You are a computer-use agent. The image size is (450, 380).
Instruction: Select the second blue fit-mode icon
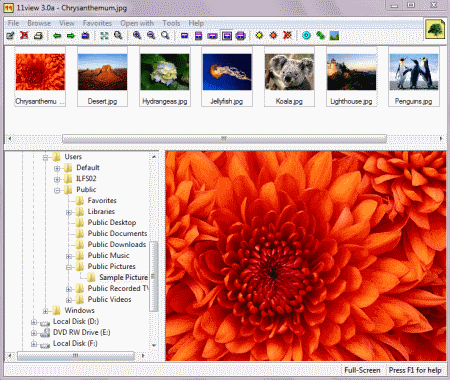[x=198, y=35]
